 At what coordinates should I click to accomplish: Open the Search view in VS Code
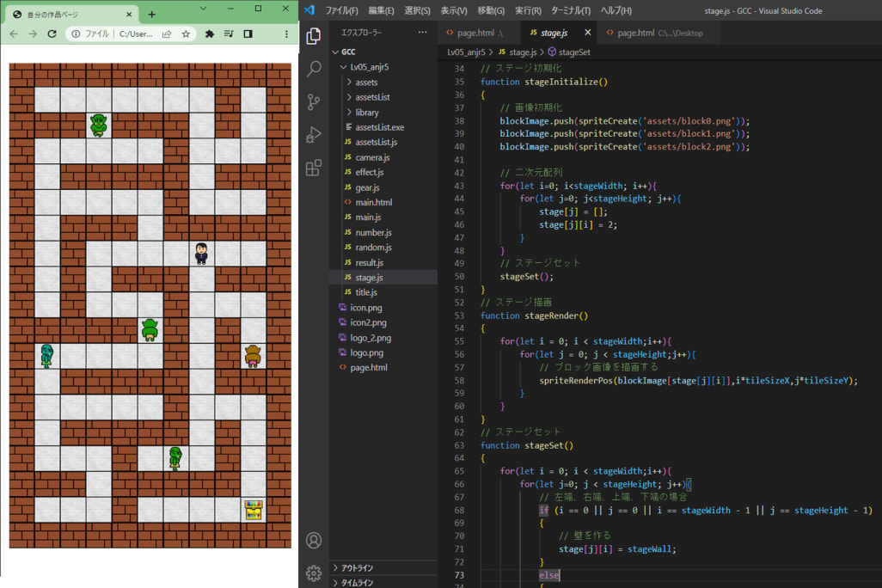313,69
